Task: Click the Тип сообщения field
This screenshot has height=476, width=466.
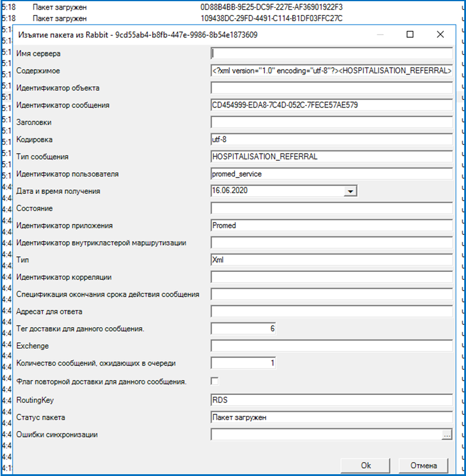Action: tap(332, 157)
